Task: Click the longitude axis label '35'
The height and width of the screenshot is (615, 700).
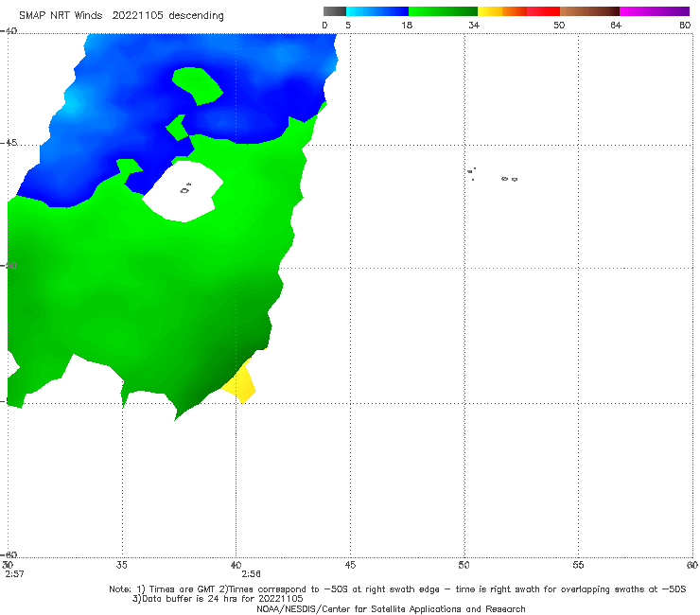Action: click(121, 565)
